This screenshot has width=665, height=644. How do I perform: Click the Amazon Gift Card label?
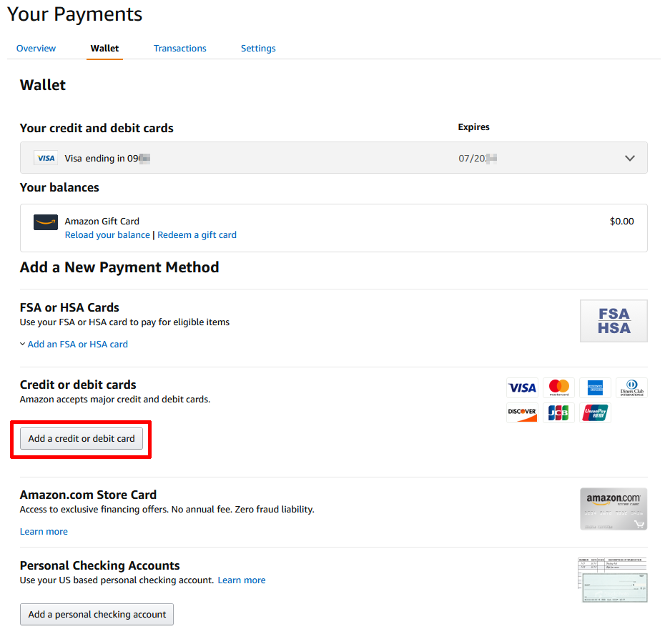pyautogui.click(x=102, y=222)
